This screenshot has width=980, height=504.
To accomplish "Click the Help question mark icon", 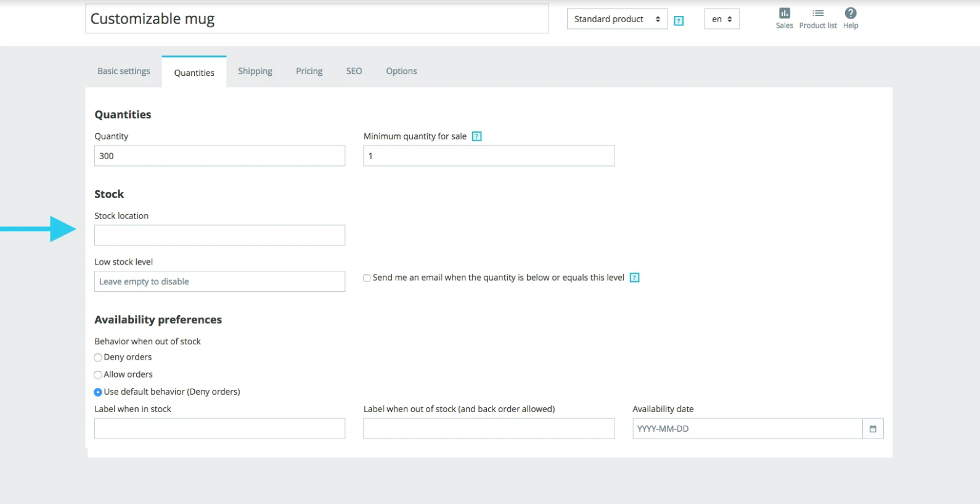I will coord(851,14).
